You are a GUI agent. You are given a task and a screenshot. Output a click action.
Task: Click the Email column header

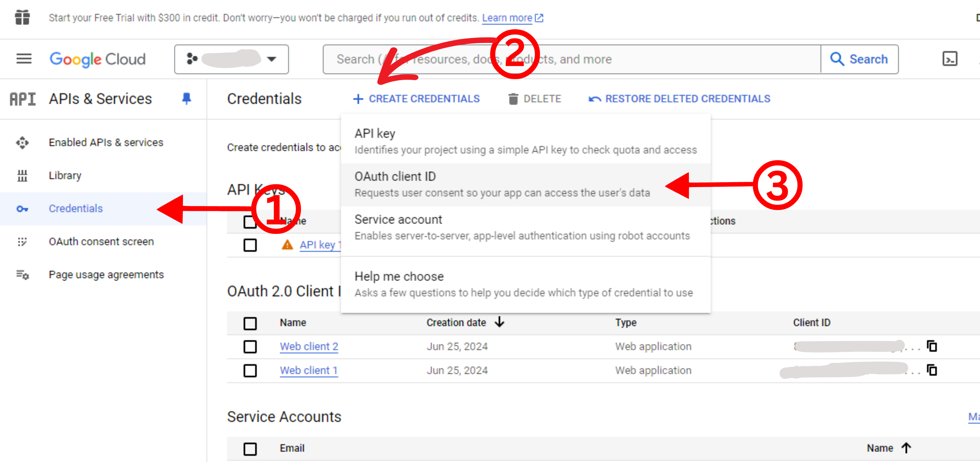[292, 448]
